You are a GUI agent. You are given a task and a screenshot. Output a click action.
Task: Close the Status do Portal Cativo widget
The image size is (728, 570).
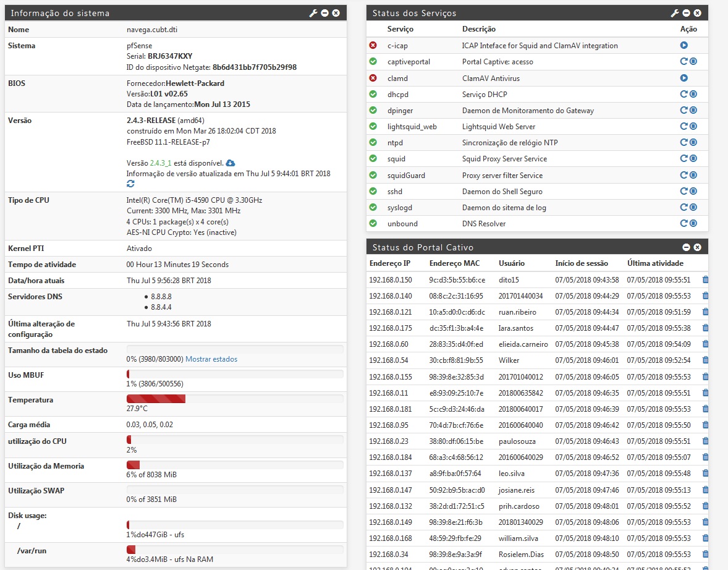pos(697,247)
